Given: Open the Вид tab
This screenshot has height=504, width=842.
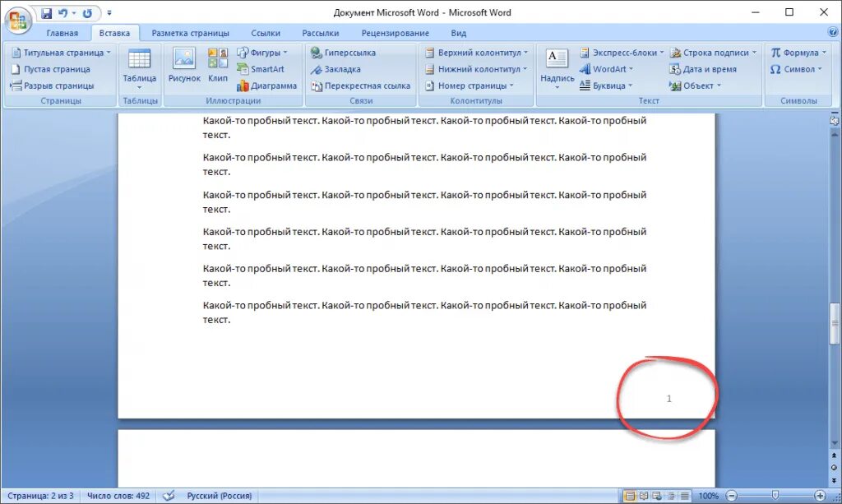Looking at the screenshot, I should coord(458,33).
